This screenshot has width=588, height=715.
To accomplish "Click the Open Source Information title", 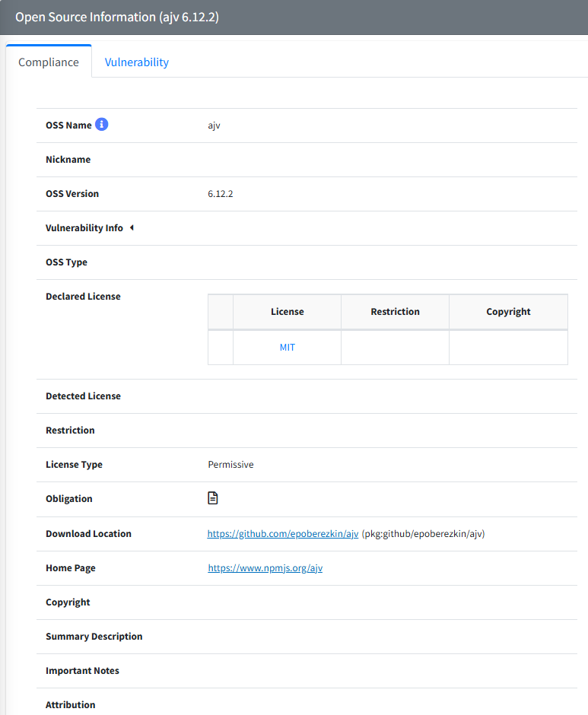I will (117, 17).
